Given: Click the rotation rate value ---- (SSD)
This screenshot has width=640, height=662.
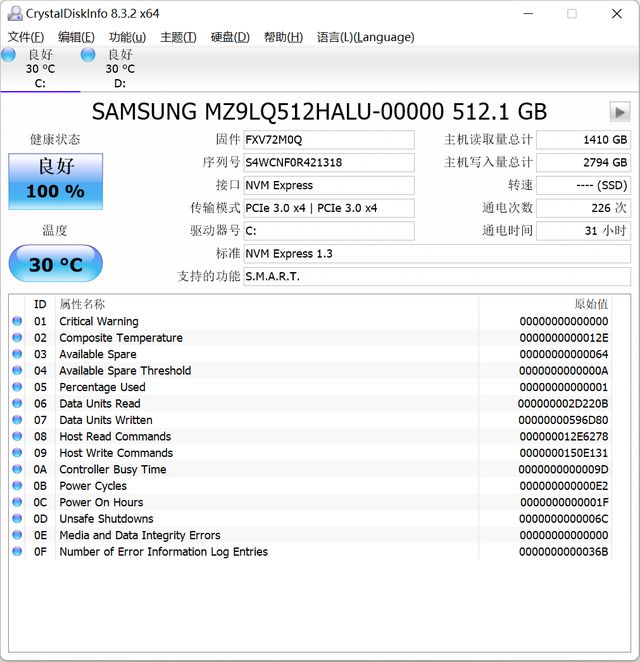Looking at the screenshot, I should coord(583,185).
